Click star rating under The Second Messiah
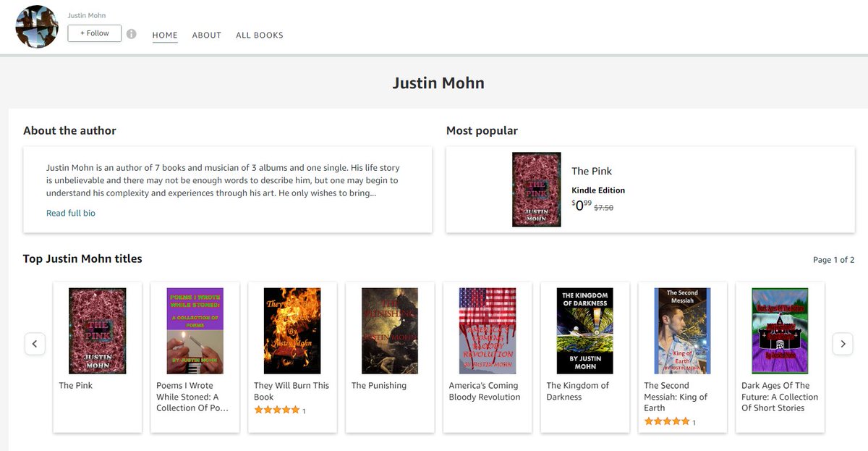 (x=665, y=421)
